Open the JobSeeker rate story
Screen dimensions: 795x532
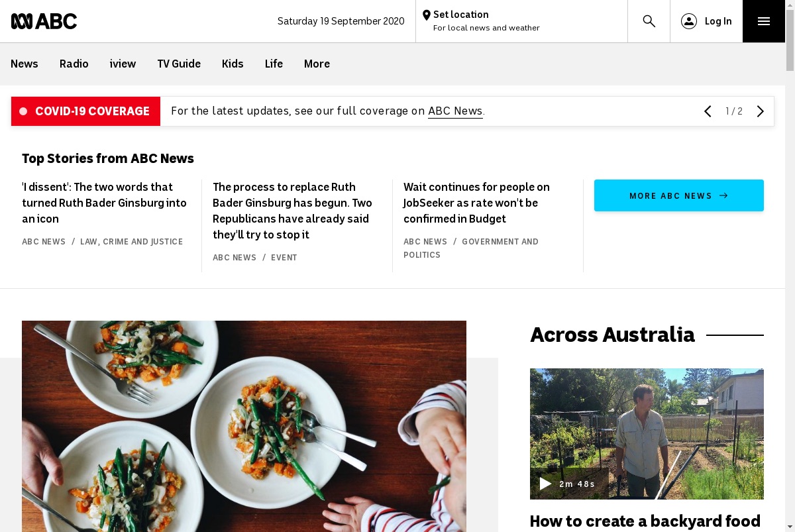[x=476, y=203]
